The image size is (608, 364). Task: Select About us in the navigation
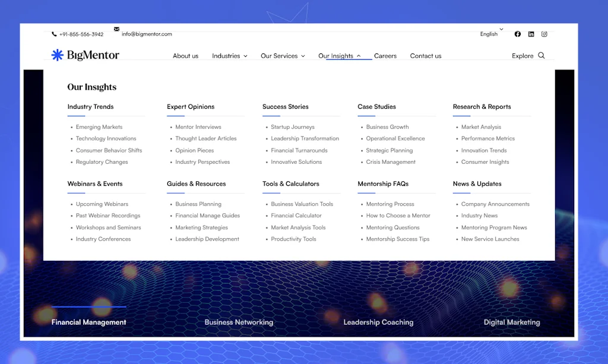pos(185,55)
